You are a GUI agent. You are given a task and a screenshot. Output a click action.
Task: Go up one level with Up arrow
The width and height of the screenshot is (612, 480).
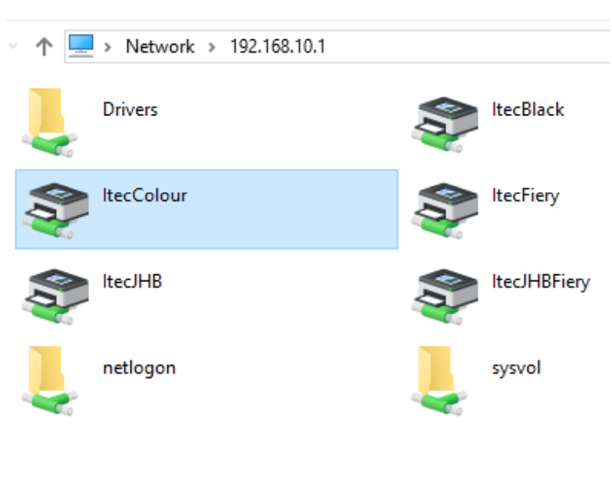[x=43, y=47]
